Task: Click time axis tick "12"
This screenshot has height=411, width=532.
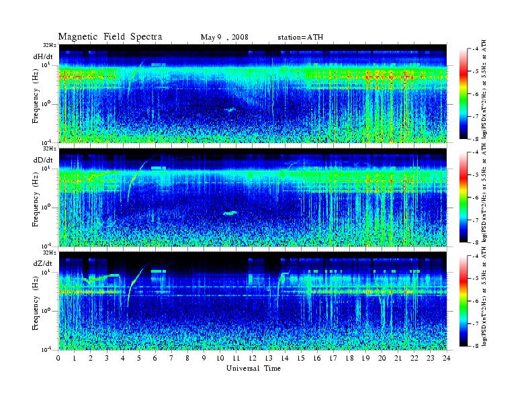Action: [x=253, y=358]
